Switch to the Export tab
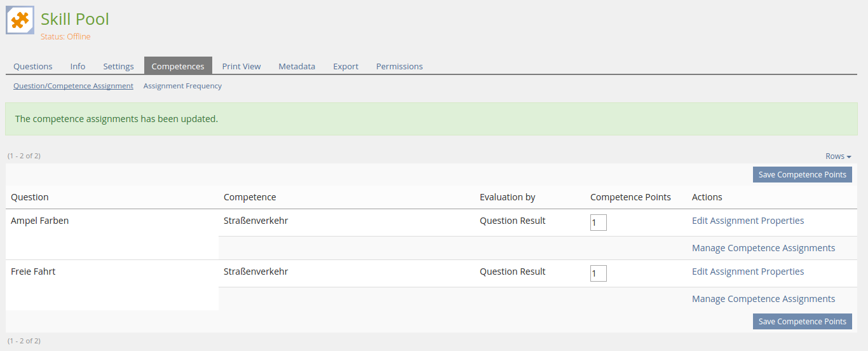The image size is (868, 351). click(x=346, y=66)
